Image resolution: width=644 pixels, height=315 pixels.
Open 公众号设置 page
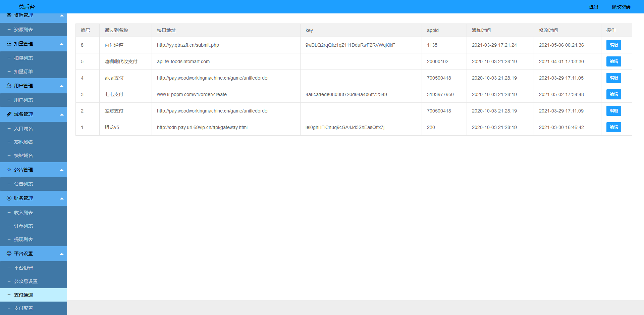26,281
